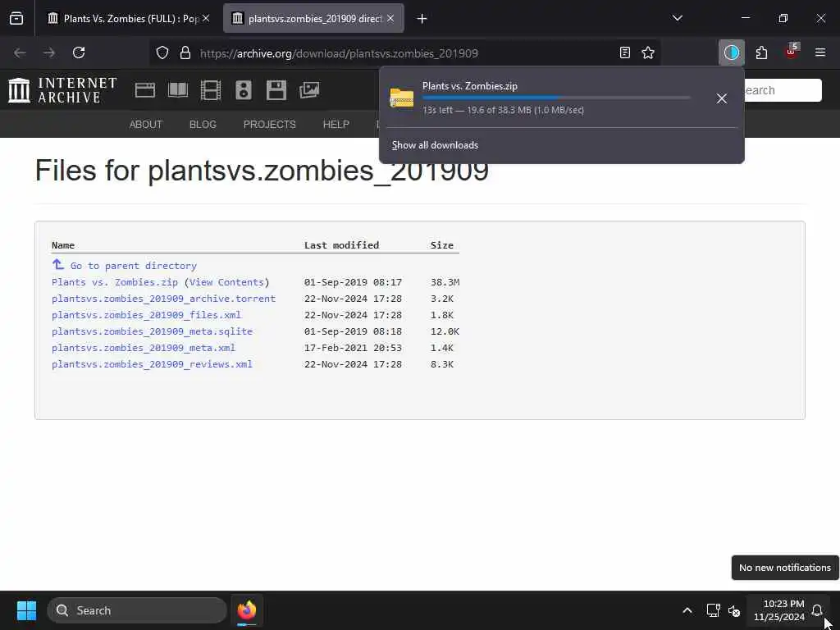Close the Plants Vs. Zombies (FULL) tab

click(206, 18)
